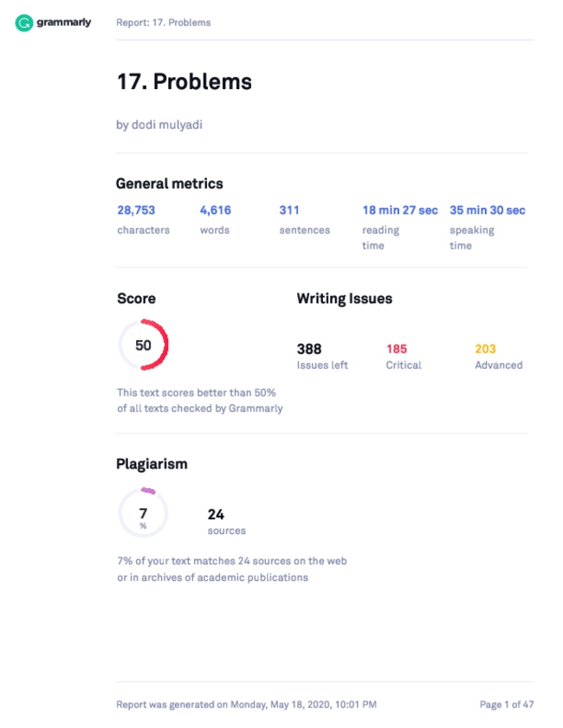Screen dimensions: 563x728
Task: Click the 28,753 characters metric
Action: (143, 220)
